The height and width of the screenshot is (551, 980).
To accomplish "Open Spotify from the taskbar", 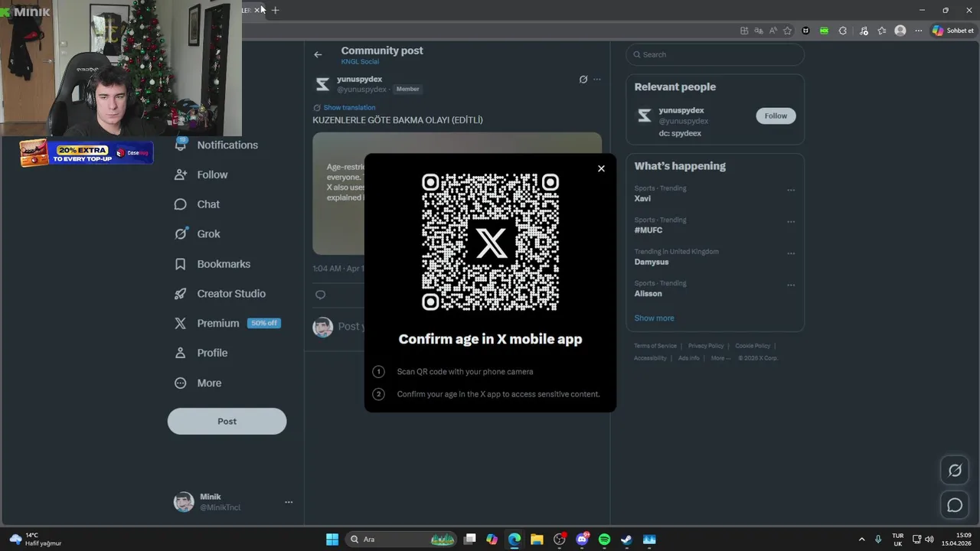I will [x=604, y=540].
